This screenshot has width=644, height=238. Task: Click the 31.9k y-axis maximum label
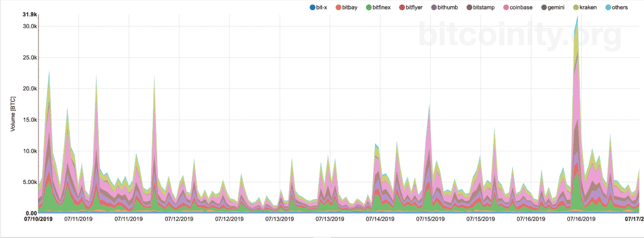(x=30, y=15)
